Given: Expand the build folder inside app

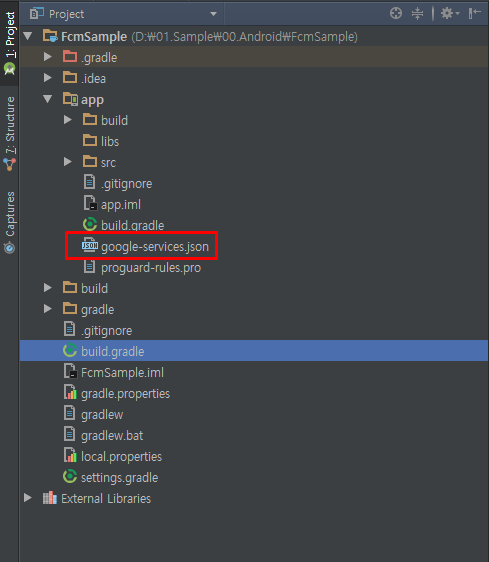Looking at the screenshot, I should coord(68,120).
